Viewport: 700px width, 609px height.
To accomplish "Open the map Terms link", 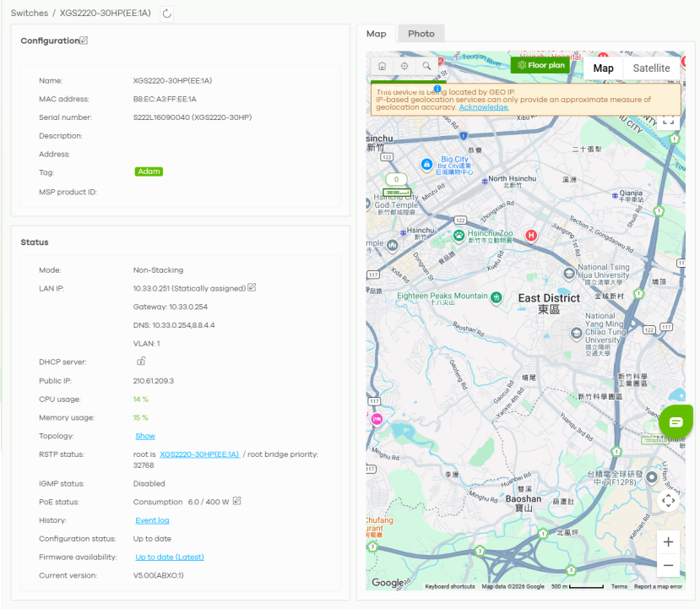I will [x=619, y=586].
